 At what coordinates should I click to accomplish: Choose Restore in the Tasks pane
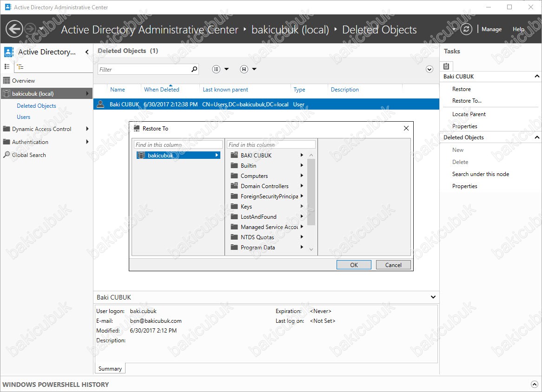coord(461,89)
